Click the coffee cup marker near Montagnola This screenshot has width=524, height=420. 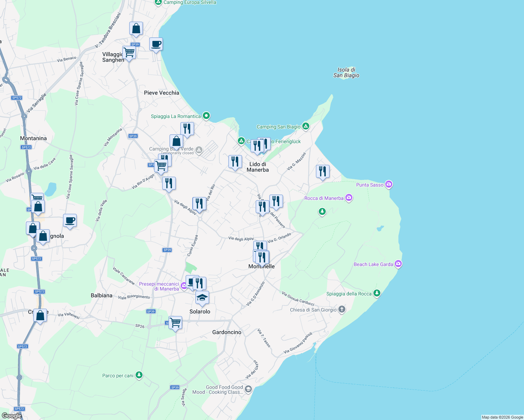70,220
